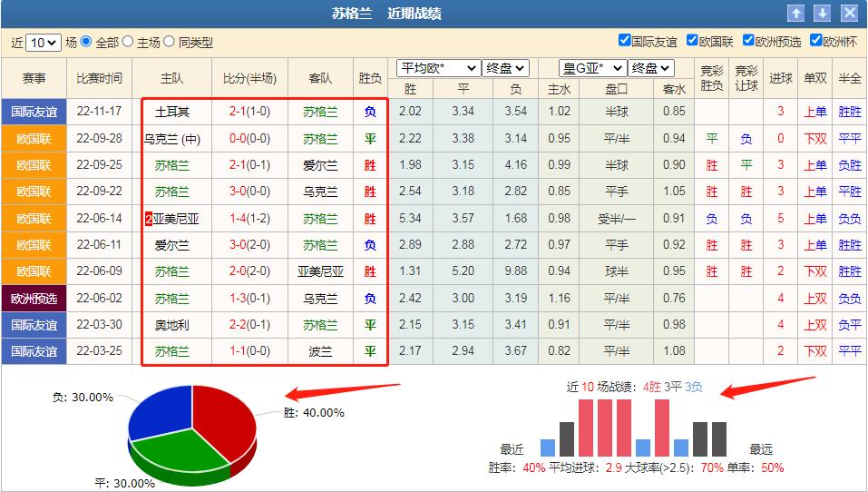Viewport: 868px width, 492px height.
Task: Click the 大球率(>2.5): 70% statistic
Action: pyautogui.click(x=674, y=468)
